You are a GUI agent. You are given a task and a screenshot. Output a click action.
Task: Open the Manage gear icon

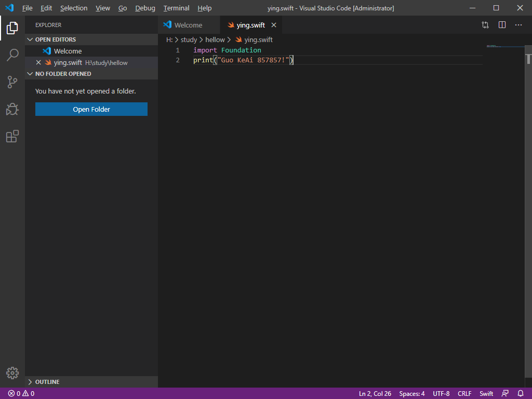click(12, 373)
